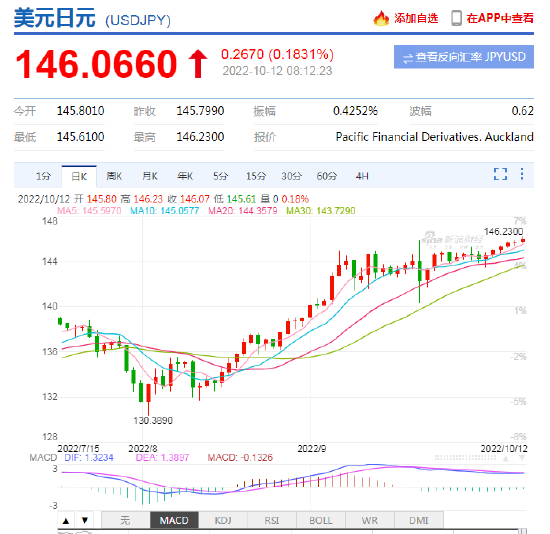
Task: Open the 60分 chart tab
Action: [x=327, y=176]
